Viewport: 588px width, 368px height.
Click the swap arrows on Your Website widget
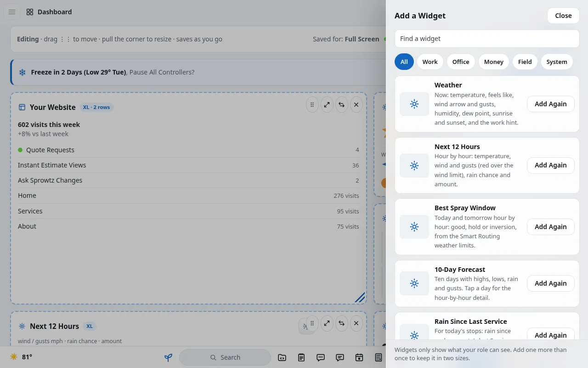341,105
